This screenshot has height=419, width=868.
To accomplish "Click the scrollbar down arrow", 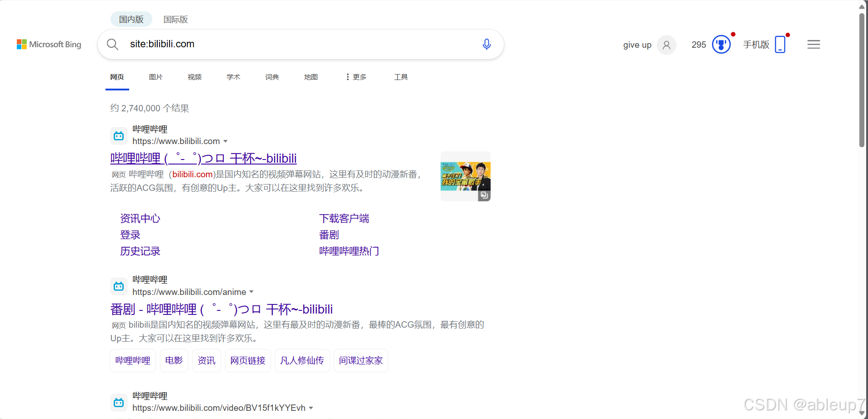I will pos(862,413).
